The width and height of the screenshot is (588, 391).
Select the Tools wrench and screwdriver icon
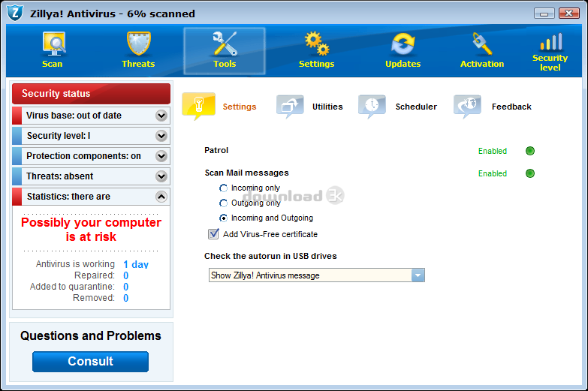225,43
